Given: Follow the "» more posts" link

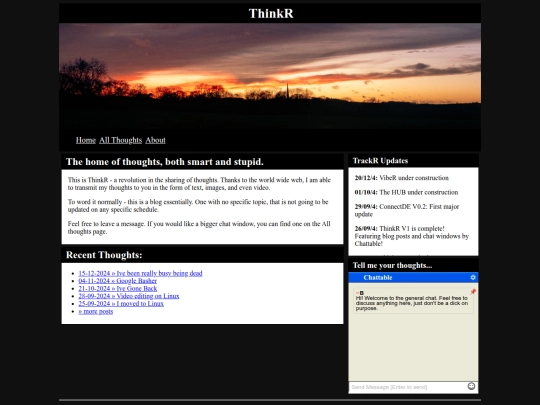Looking at the screenshot, I should [x=96, y=311].
